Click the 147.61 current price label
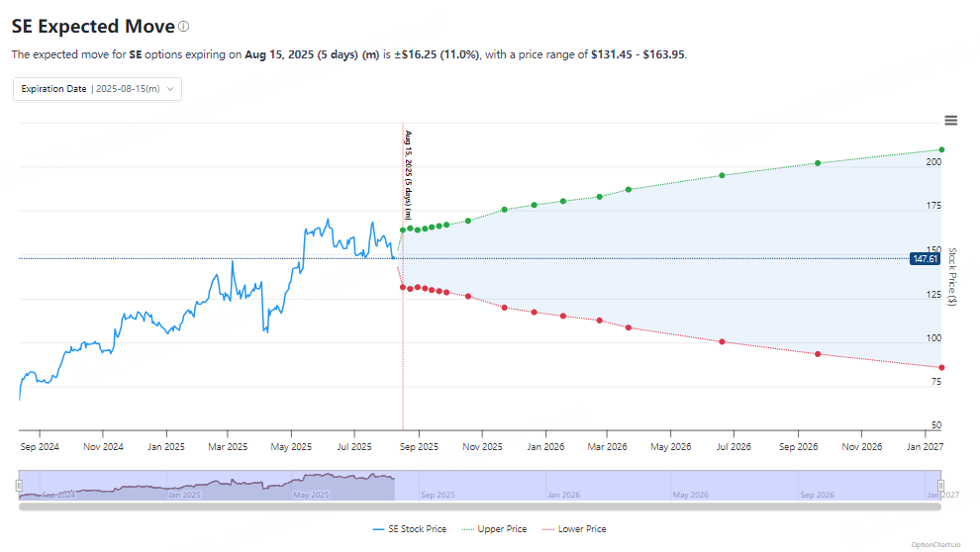 click(925, 258)
